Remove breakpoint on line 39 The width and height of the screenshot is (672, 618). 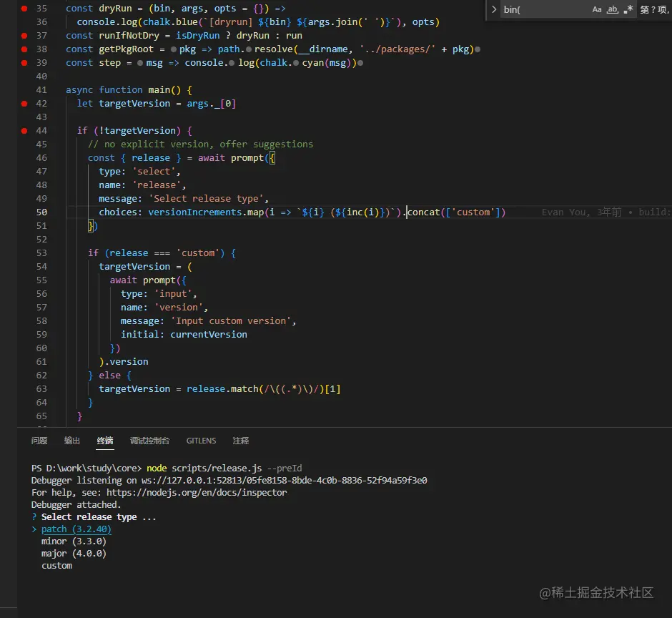pyautogui.click(x=24, y=63)
